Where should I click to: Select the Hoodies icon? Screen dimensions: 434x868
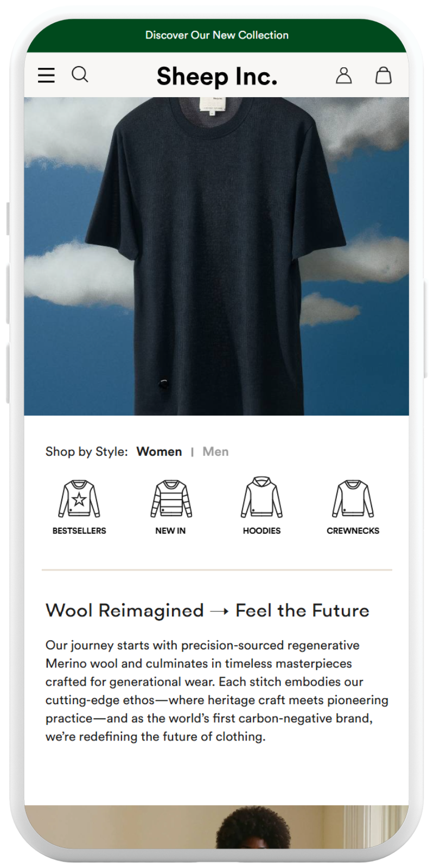coord(262,497)
